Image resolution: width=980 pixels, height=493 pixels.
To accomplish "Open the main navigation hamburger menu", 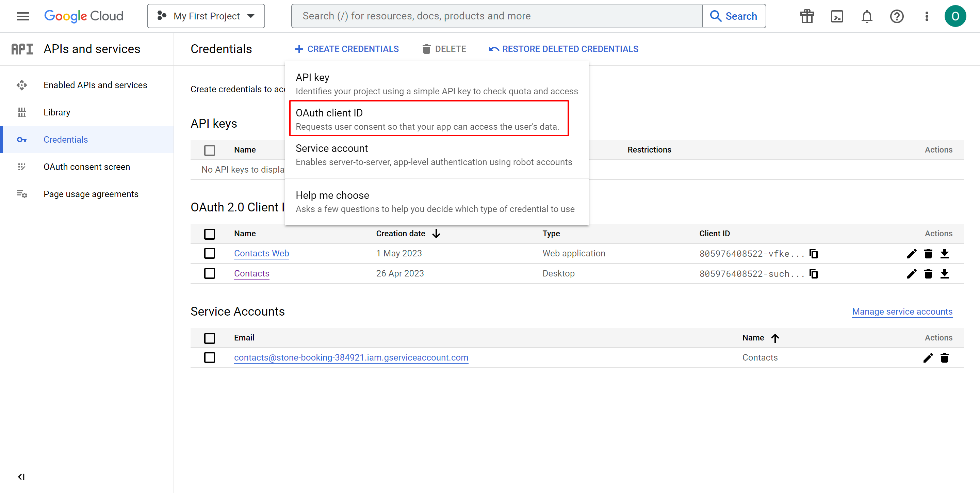I will pyautogui.click(x=23, y=16).
